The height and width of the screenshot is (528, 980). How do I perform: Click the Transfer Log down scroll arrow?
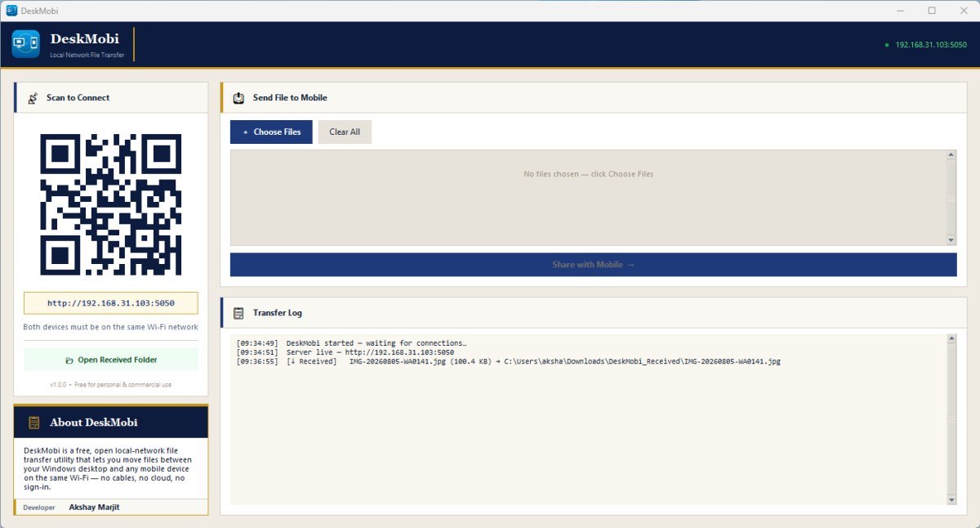point(951,499)
